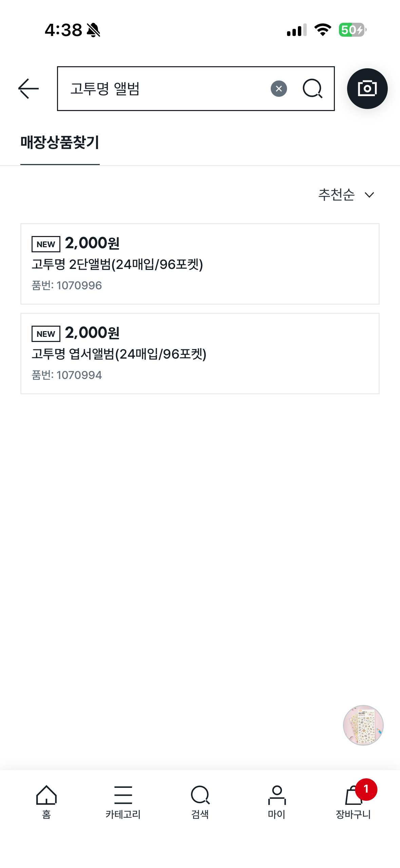The width and height of the screenshot is (400, 868).
Task: Open the 검색 search tab
Action: pyautogui.click(x=200, y=802)
